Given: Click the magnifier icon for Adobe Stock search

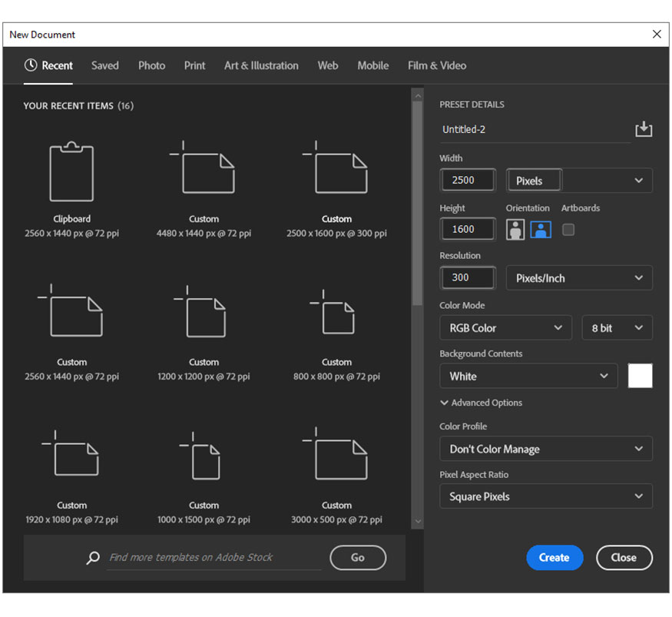Looking at the screenshot, I should (93, 558).
